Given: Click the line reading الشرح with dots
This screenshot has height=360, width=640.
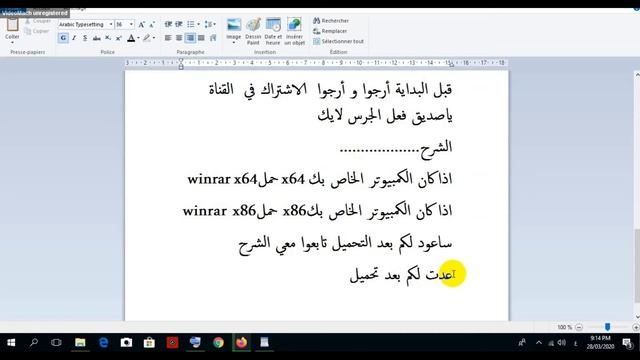Looking at the screenshot, I should click(x=396, y=147).
